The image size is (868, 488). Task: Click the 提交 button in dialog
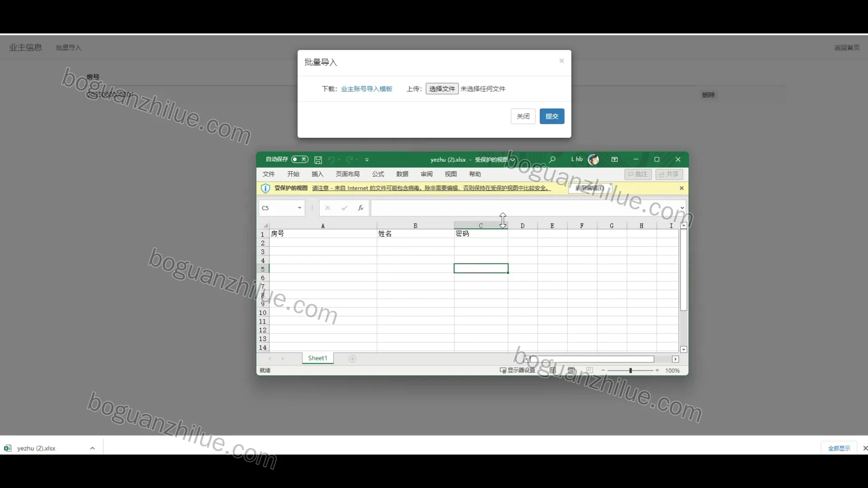552,116
